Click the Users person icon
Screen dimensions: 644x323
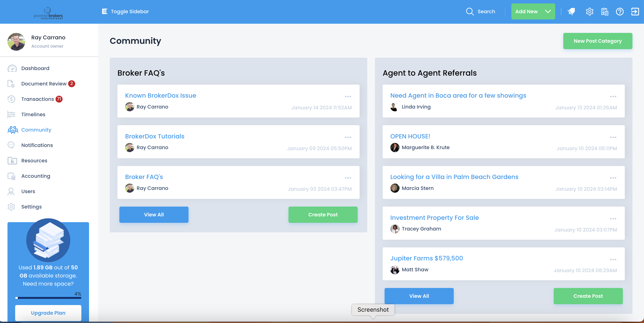[x=11, y=191]
